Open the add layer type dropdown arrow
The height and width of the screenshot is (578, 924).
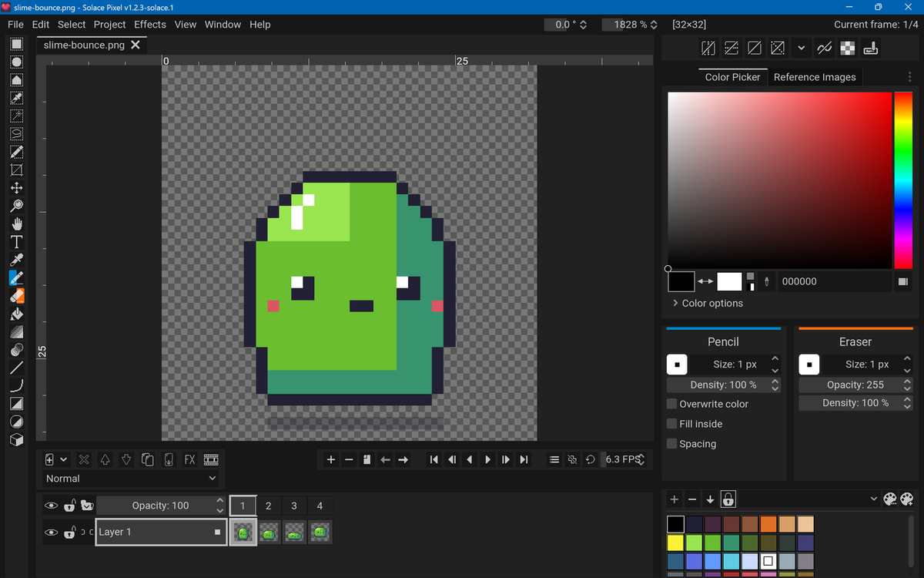[x=63, y=459]
